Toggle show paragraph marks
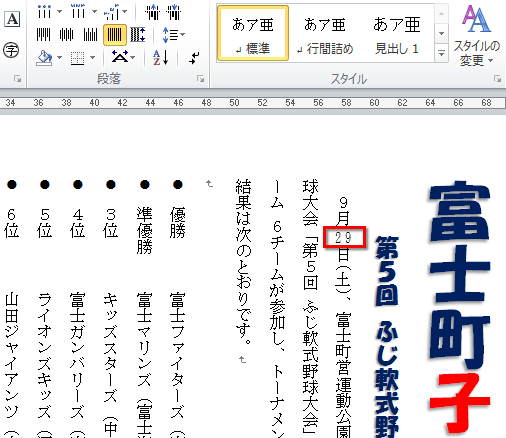 pos(194,58)
